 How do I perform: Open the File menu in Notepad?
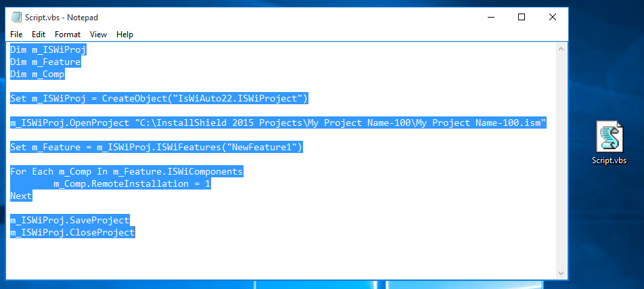16,35
